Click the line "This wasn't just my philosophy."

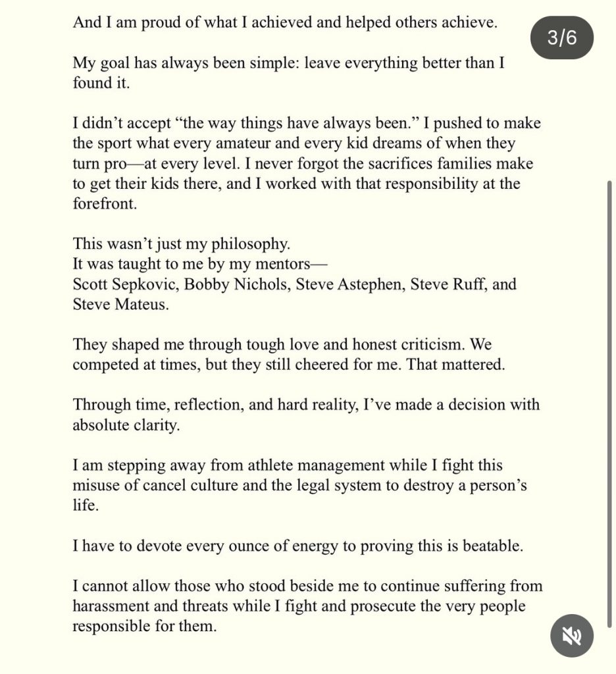(181, 244)
